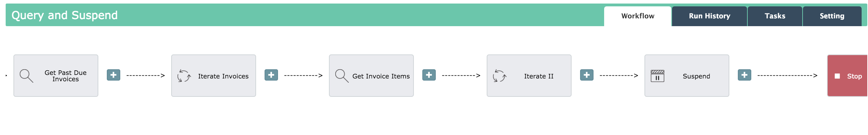
Task: Add a task after Get Past Due Invoices
Action: (x=114, y=75)
